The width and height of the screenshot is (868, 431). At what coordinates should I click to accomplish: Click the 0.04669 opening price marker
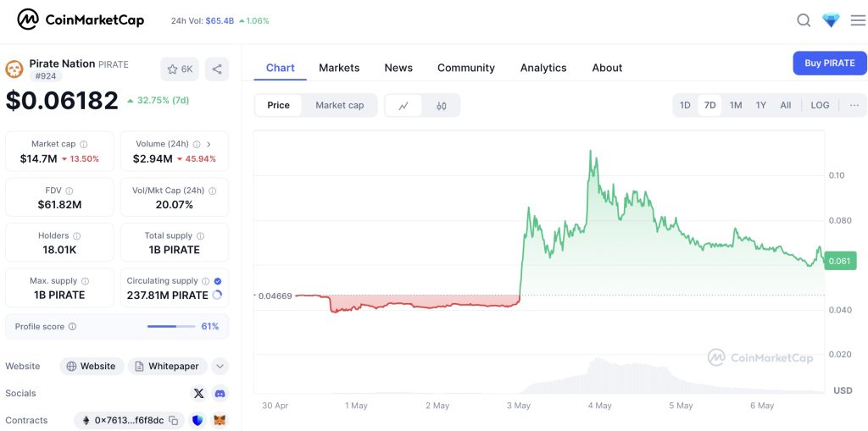(275, 296)
